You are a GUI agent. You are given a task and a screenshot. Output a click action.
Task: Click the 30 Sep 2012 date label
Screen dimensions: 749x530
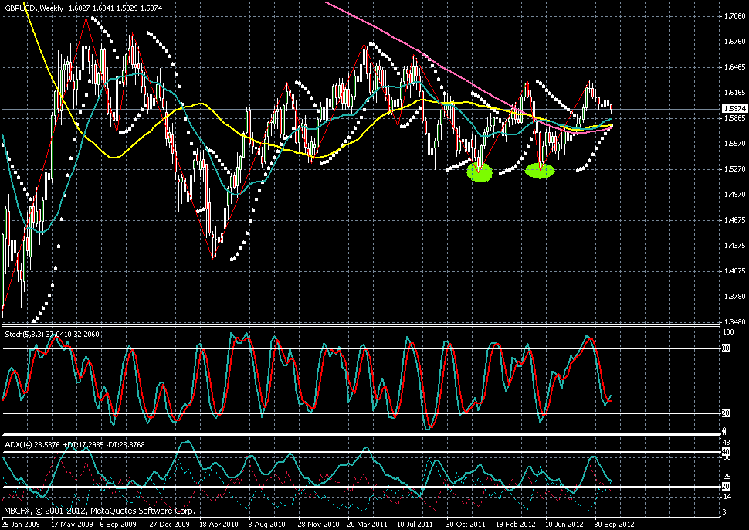point(614,524)
